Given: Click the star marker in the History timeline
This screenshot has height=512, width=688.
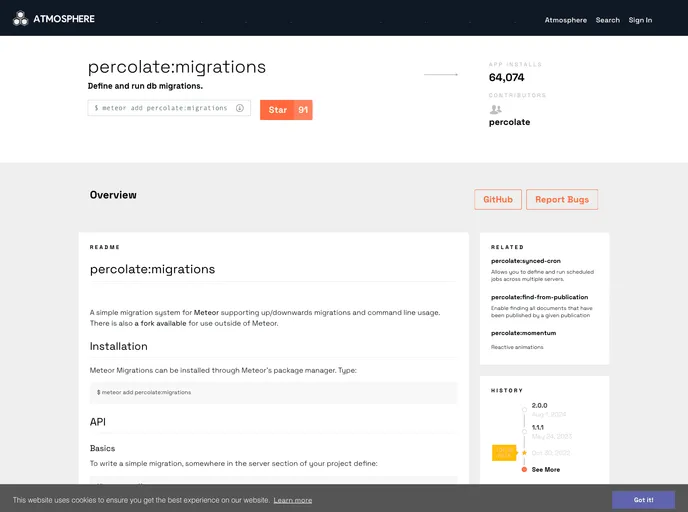Looking at the screenshot, I should point(524,452).
